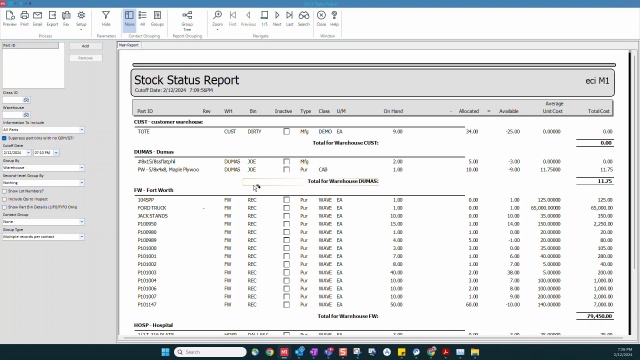The width and height of the screenshot is (640, 360).
Task: Go to the Next page
Action: tap(277, 18)
